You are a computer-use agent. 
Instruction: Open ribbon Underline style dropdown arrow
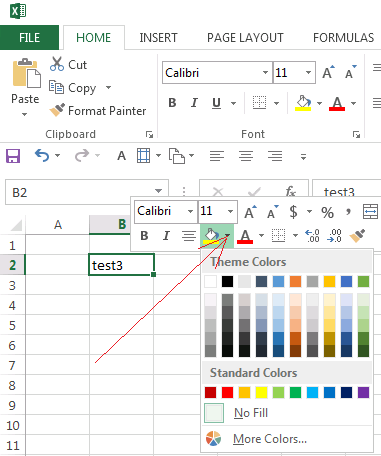tap(233, 103)
